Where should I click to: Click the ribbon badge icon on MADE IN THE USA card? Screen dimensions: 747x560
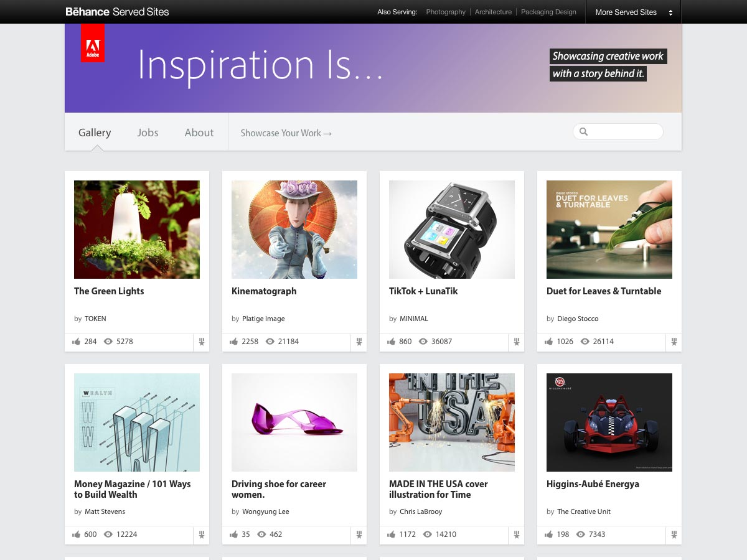(x=517, y=534)
